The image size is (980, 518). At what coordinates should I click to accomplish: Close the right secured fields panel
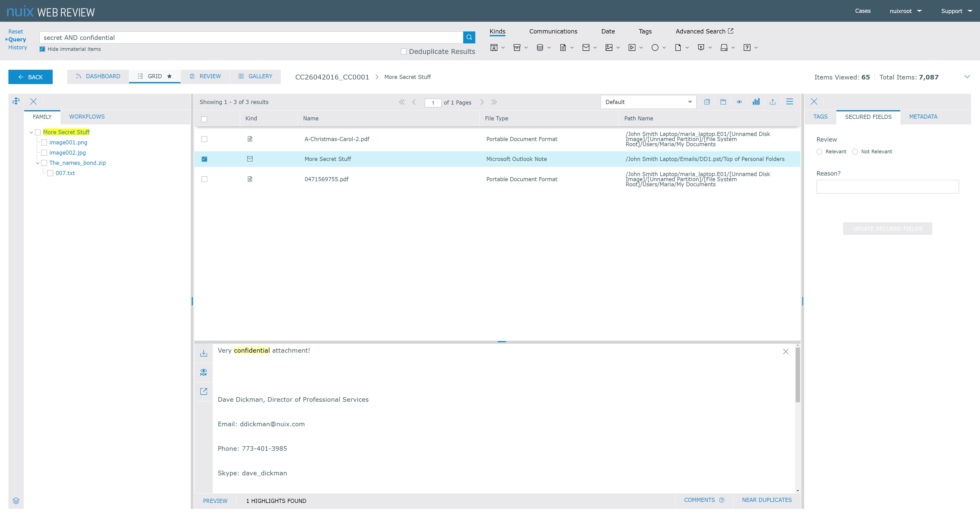[814, 101]
